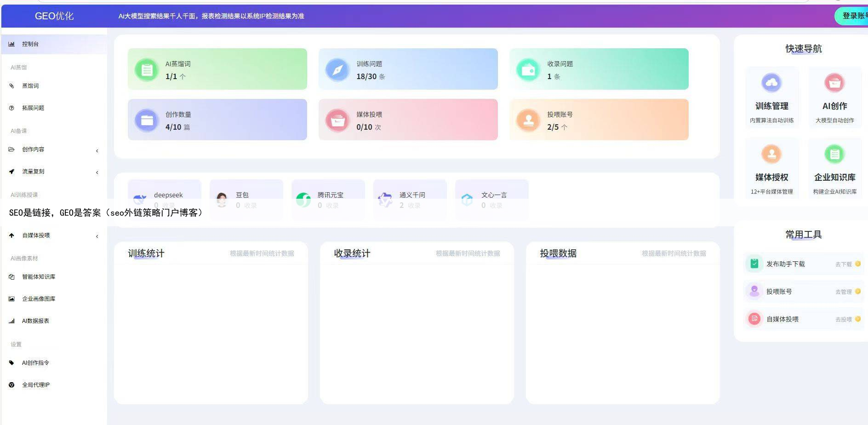Open the 控制台 dashboard icon in sidebar

[11, 44]
